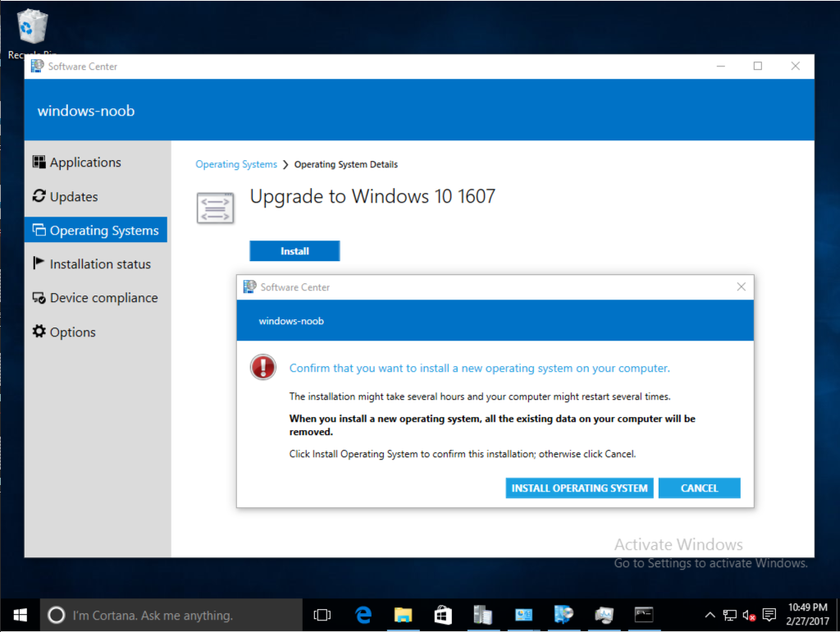Open the Action Center notifications icon
840x632 pixels.
(769, 615)
